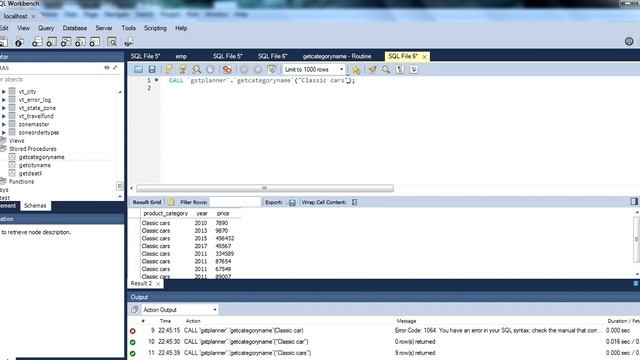This screenshot has height=360, width=640.
Task: Refresh the schemas navigator icon
Action: pos(107,68)
